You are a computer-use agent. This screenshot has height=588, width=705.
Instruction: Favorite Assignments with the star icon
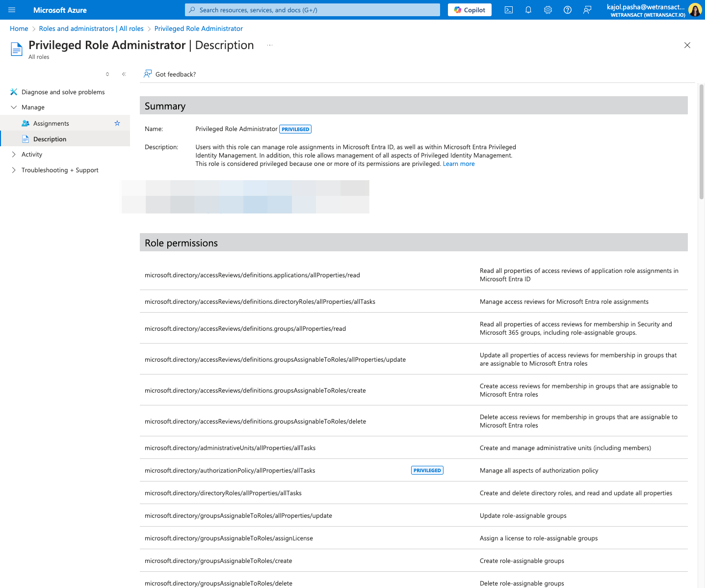pos(117,123)
